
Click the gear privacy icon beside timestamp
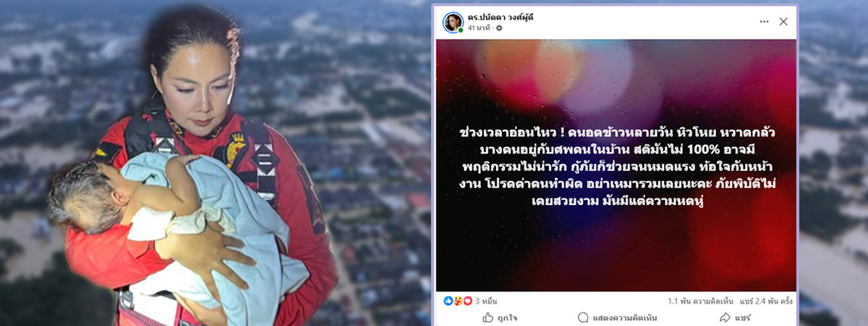(x=498, y=28)
